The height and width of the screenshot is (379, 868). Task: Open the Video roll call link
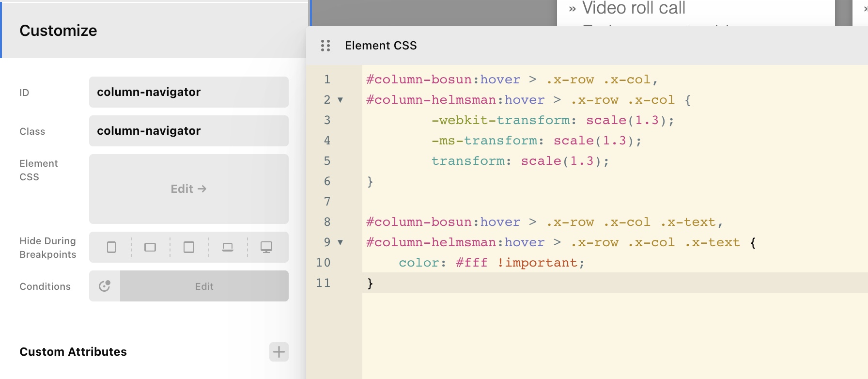coord(633,8)
